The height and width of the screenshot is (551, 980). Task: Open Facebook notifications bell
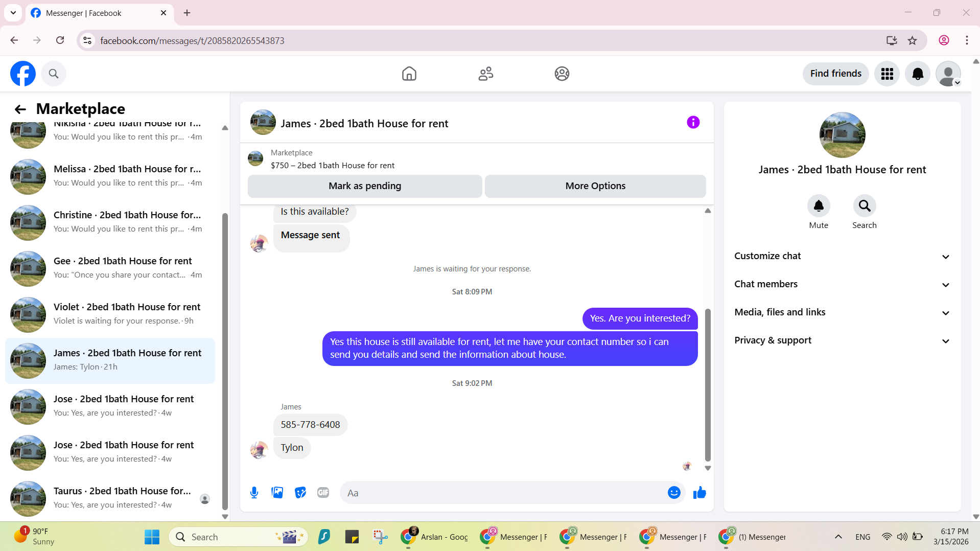917,74
